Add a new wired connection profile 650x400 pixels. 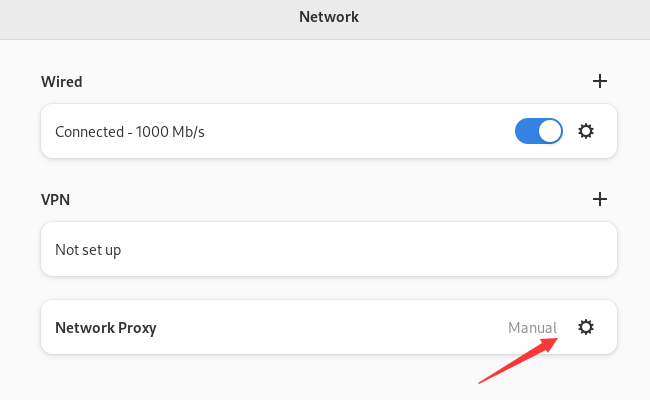599,81
